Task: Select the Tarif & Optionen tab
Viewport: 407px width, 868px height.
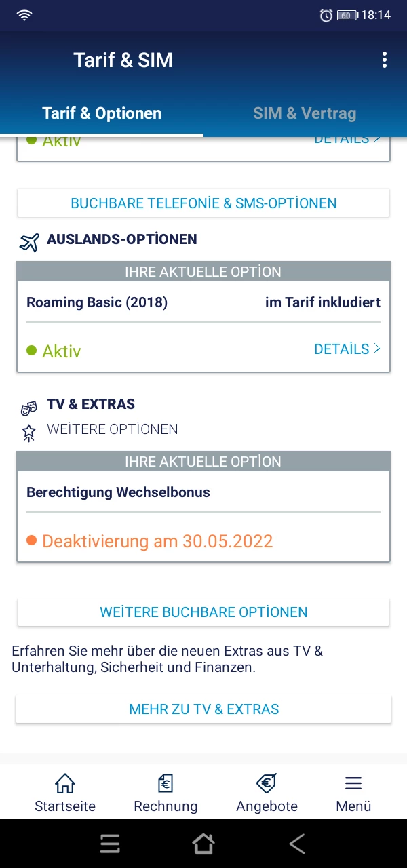Action: click(102, 113)
